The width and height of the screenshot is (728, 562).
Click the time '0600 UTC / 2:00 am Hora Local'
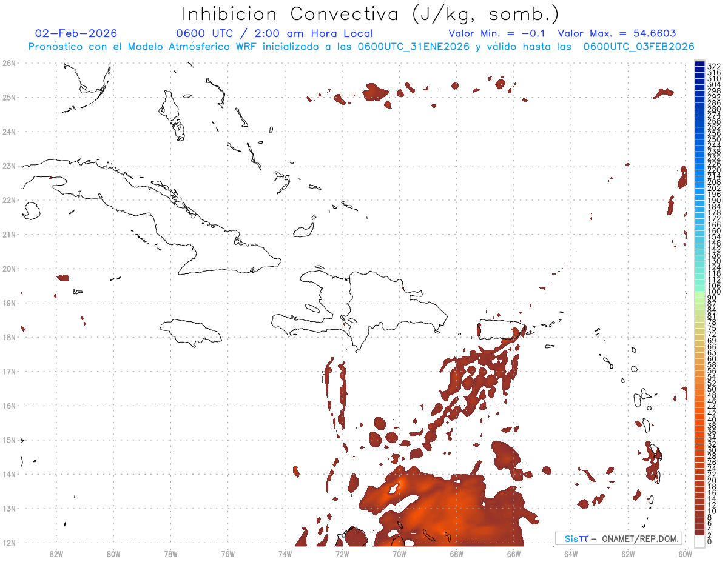click(x=275, y=33)
